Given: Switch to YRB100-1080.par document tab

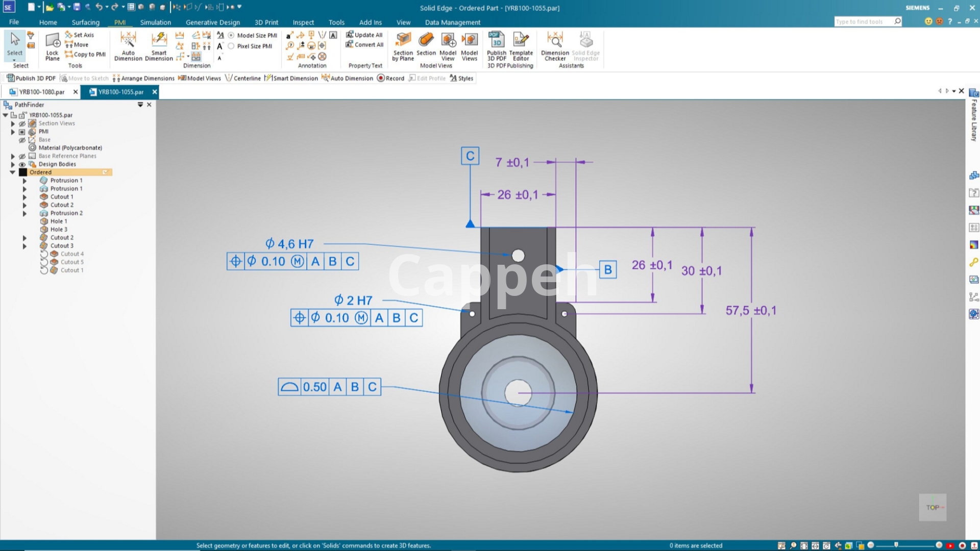Looking at the screenshot, I should (41, 92).
